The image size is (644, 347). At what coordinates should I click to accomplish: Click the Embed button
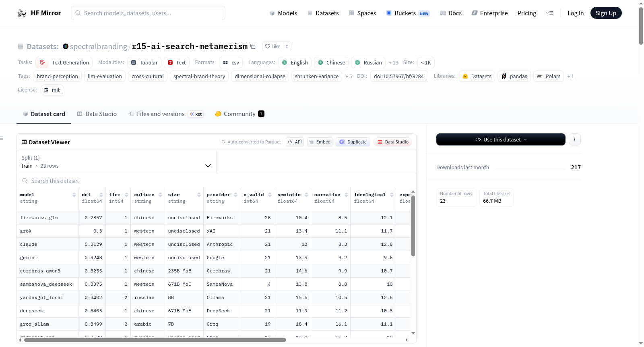tap(320, 142)
